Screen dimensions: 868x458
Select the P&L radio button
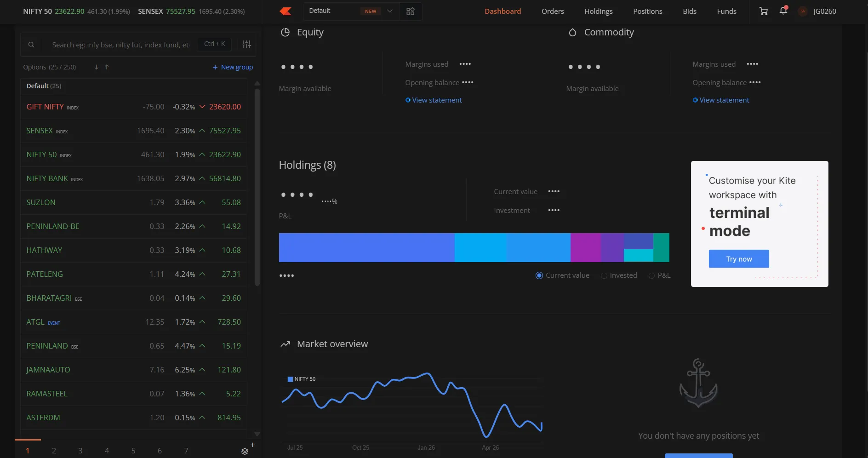tap(651, 275)
